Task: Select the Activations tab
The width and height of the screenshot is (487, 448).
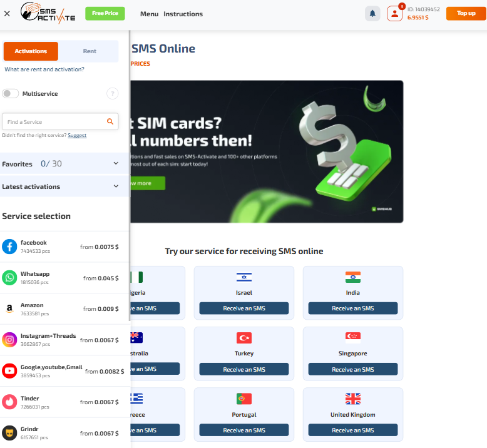Action: click(x=31, y=51)
